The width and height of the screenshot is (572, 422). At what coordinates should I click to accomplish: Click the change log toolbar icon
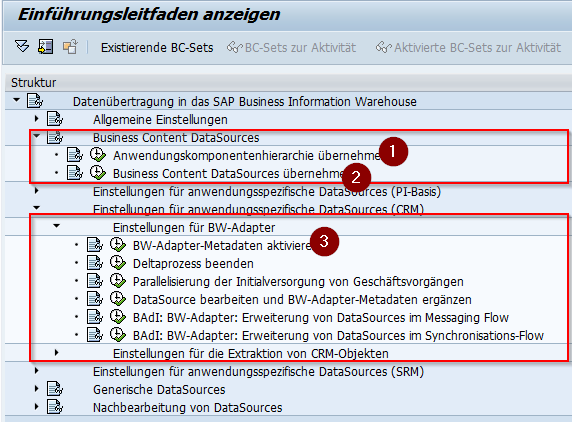(x=70, y=47)
